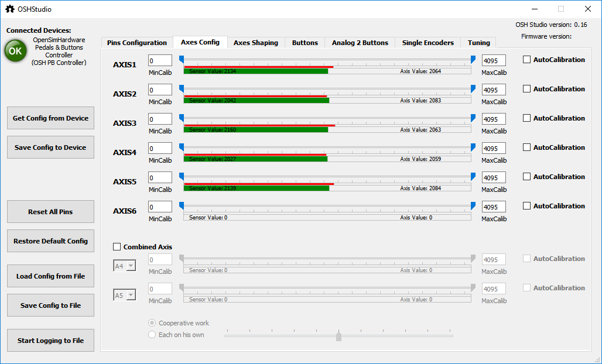The width and height of the screenshot is (602, 364).
Task: Open the Axes Shaping tab
Action: click(x=256, y=43)
